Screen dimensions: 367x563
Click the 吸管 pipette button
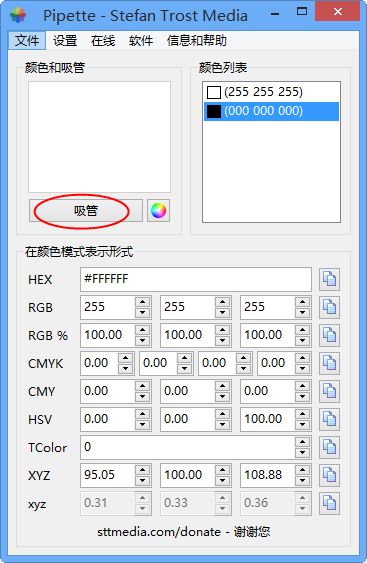coord(86,210)
